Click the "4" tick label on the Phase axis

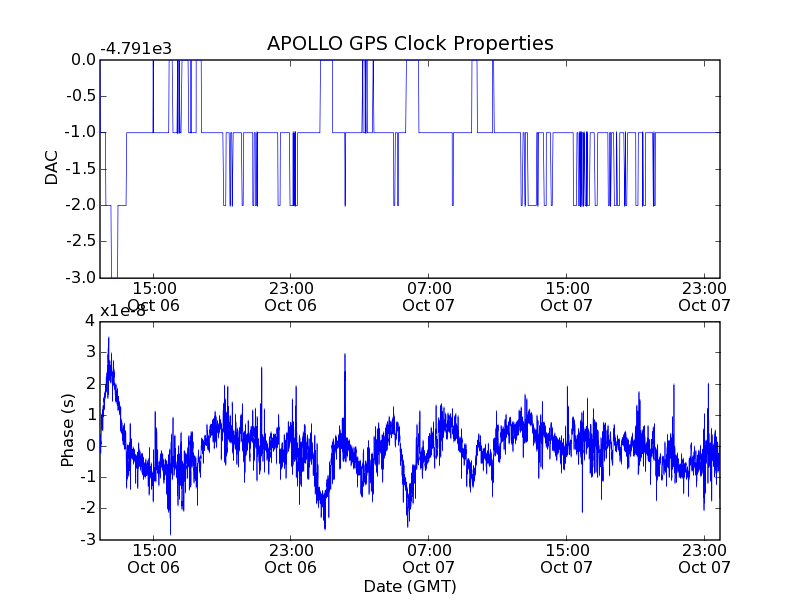[x=91, y=321]
